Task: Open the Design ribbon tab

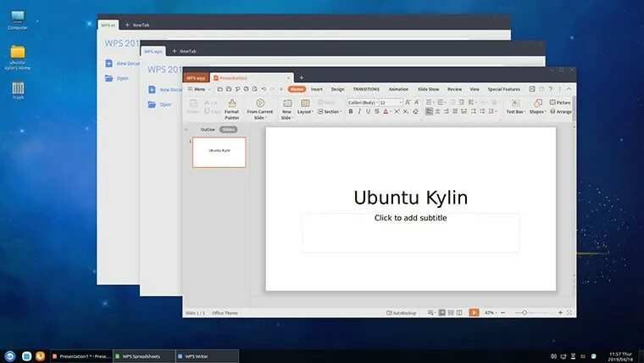Action: [x=337, y=89]
